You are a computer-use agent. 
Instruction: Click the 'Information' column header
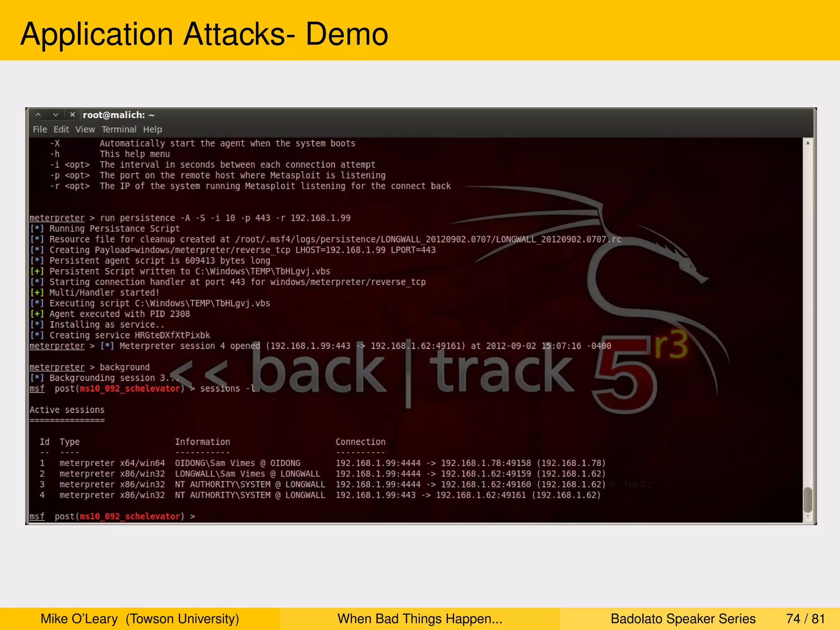tap(203, 442)
